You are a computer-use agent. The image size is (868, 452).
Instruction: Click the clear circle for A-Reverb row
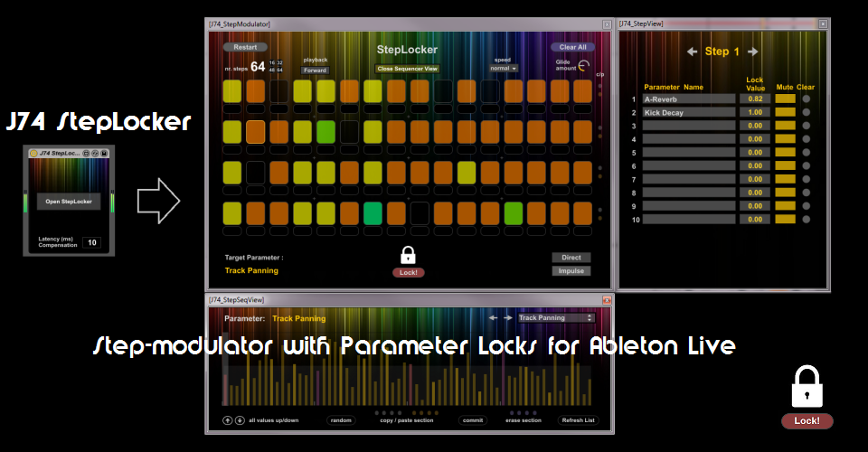[807, 99]
